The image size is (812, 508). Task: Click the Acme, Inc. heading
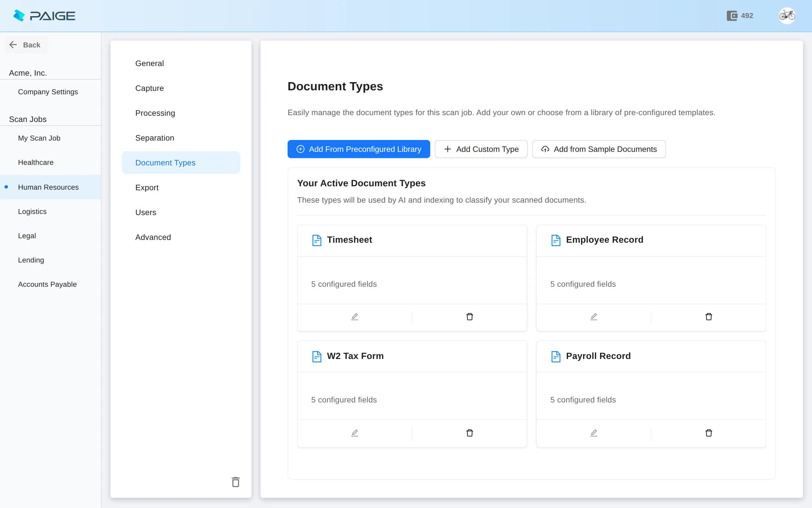[28, 73]
